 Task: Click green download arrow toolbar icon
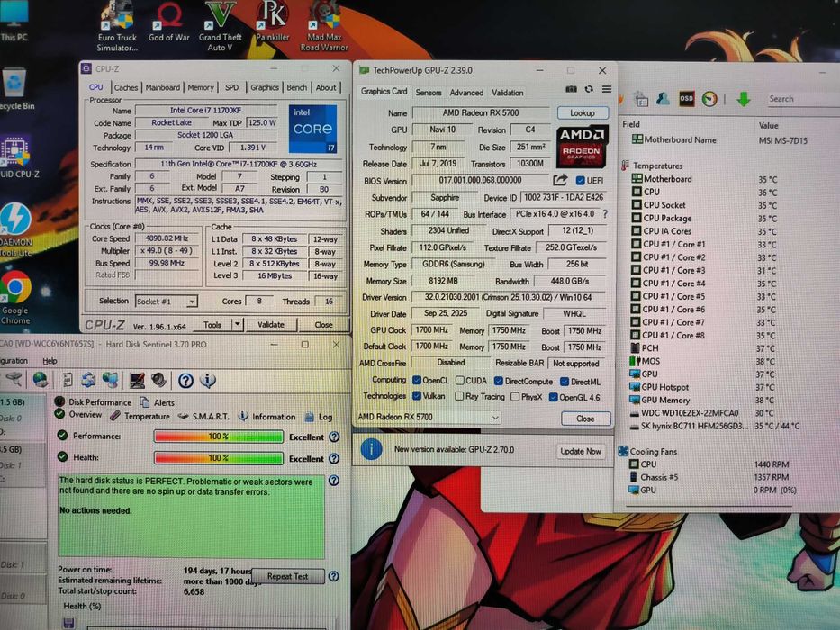point(744,99)
